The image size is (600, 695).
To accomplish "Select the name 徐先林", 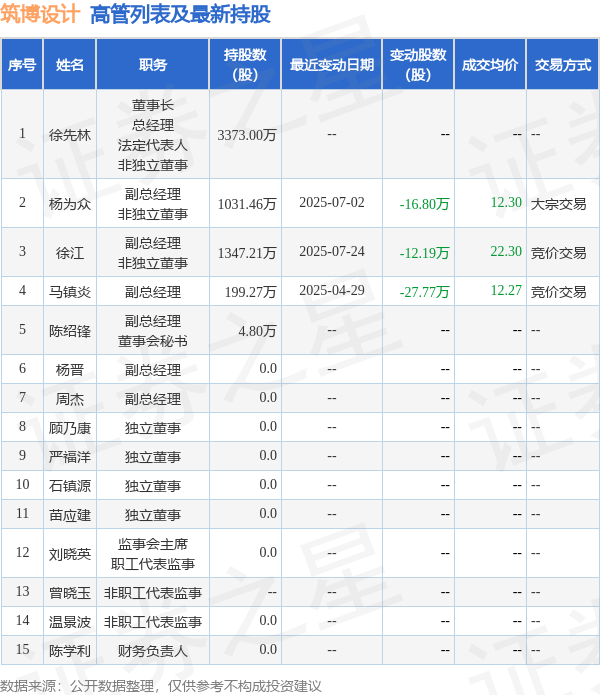I will pos(70,135).
